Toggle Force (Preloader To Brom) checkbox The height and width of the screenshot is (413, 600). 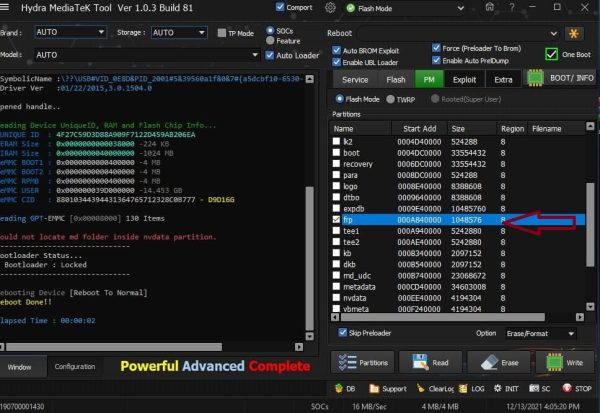pyautogui.click(x=436, y=48)
